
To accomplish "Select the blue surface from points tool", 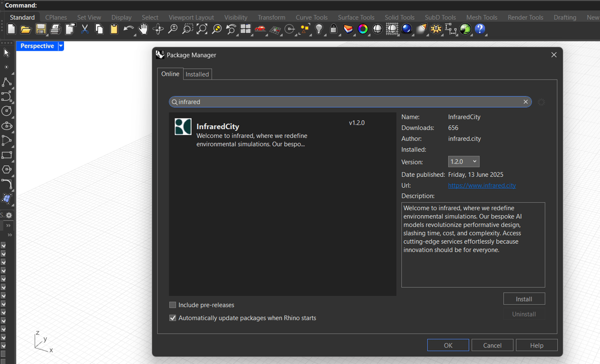I will 7,199.
